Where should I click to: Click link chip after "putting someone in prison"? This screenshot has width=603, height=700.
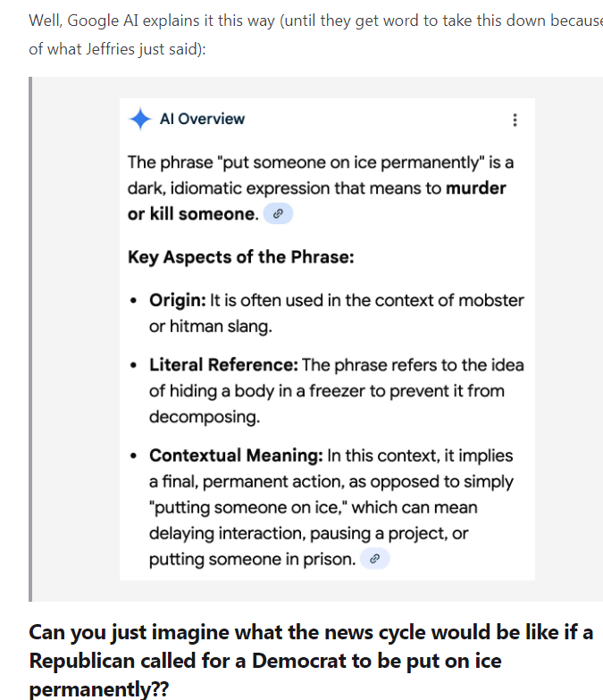[375, 559]
